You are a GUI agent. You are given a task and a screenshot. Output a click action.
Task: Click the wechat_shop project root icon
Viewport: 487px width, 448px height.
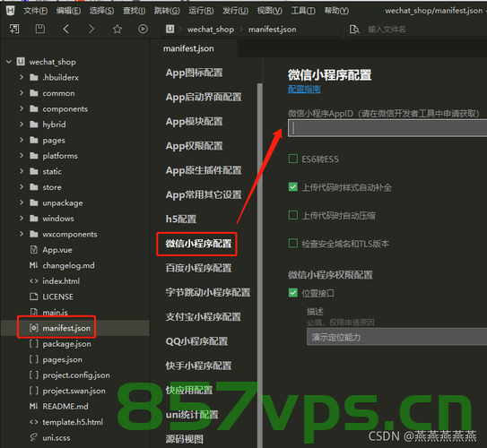coord(21,62)
